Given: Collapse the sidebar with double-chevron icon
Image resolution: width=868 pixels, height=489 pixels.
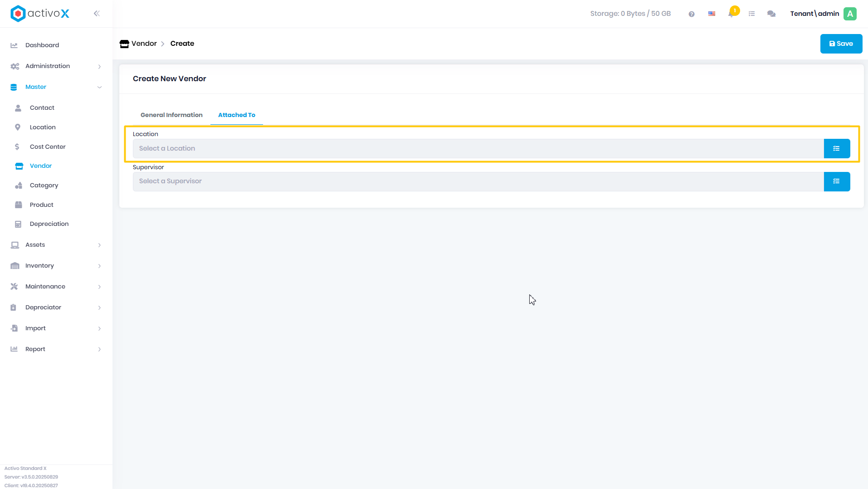Looking at the screenshot, I should click(97, 14).
